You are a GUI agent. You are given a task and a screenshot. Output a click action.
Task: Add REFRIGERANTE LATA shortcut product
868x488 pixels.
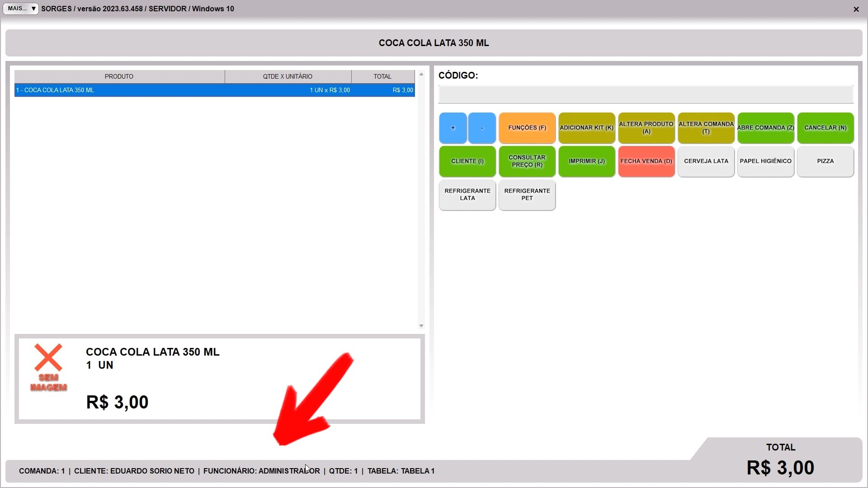[467, 195]
